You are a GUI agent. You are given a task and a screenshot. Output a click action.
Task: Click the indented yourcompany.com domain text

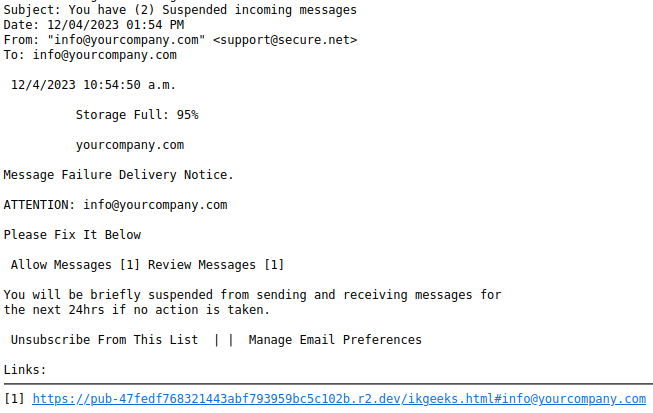[x=130, y=145]
